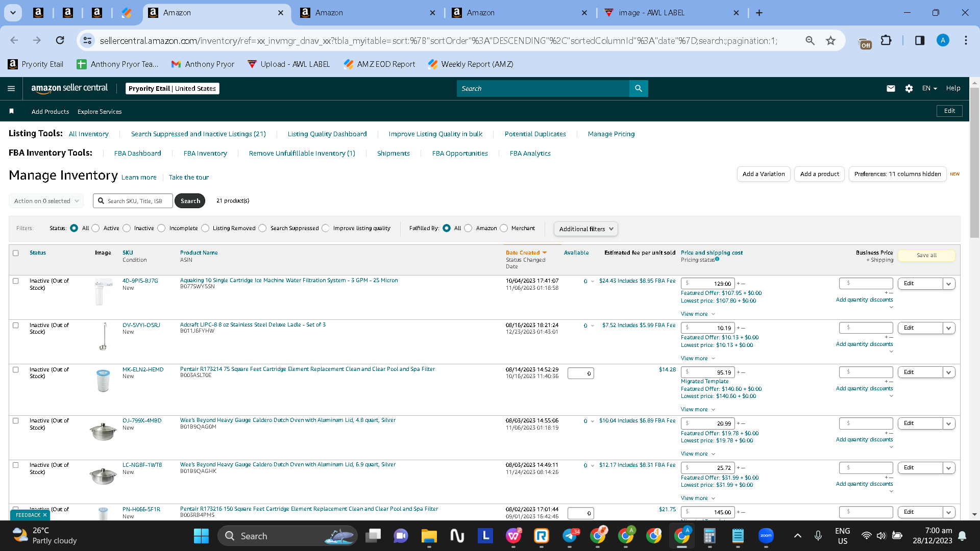Expand View more for the Aquaking listing

tap(698, 314)
